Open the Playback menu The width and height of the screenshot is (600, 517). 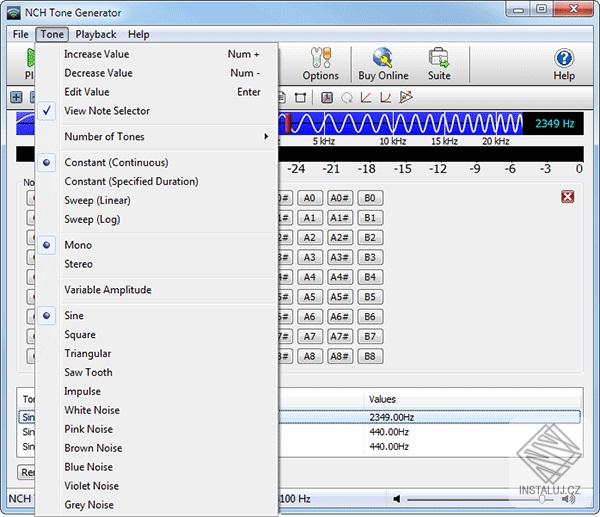tap(96, 34)
